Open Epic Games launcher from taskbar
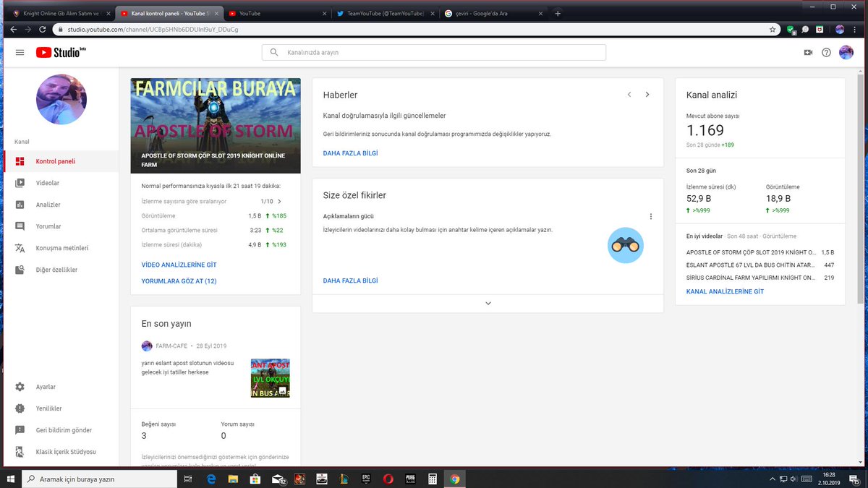Image resolution: width=868 pixels, height=488 pixels. [x=366, y=479]
